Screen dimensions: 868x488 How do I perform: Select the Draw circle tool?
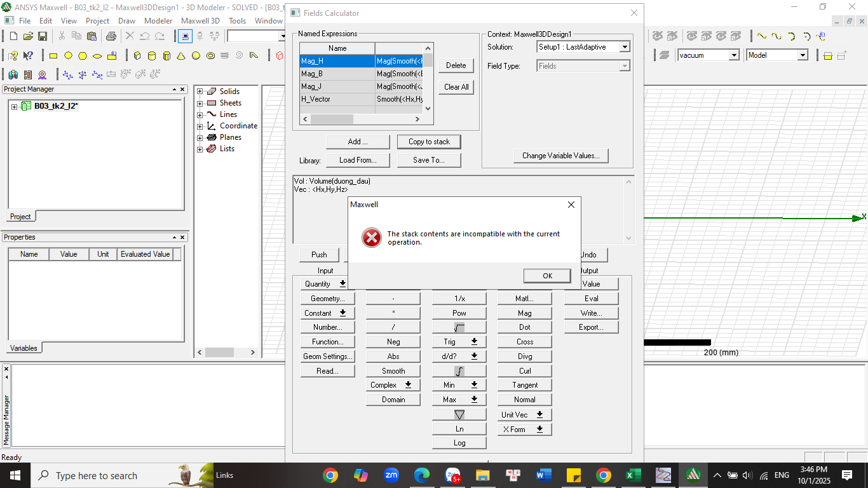tap(68, 56)
